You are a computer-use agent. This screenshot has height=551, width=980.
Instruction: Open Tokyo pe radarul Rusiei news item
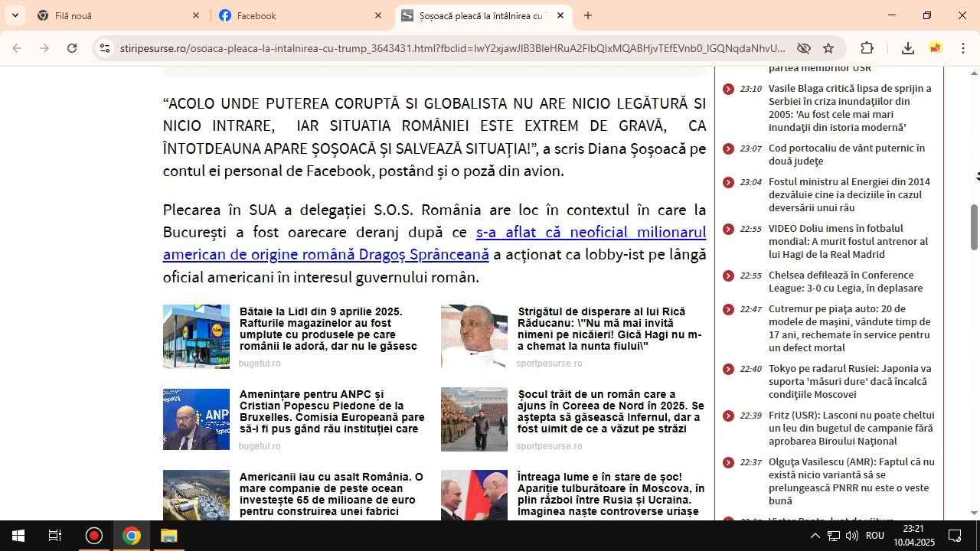tap(850, 381)
